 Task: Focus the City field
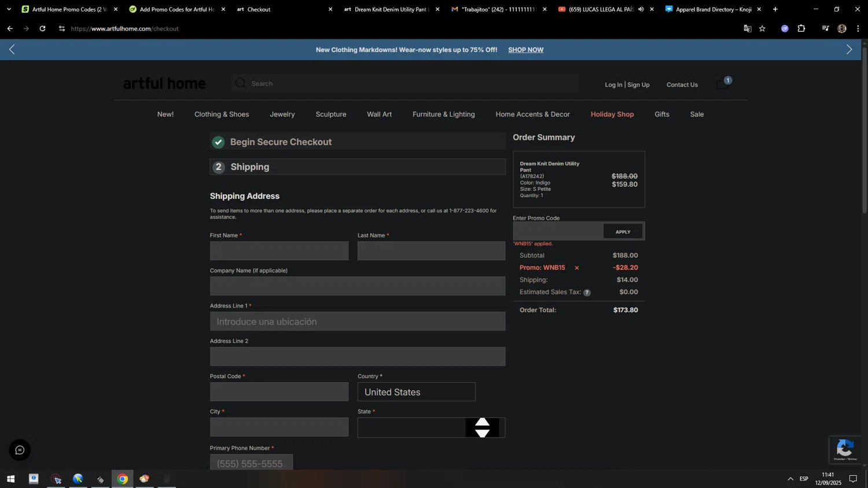point(279,427)
